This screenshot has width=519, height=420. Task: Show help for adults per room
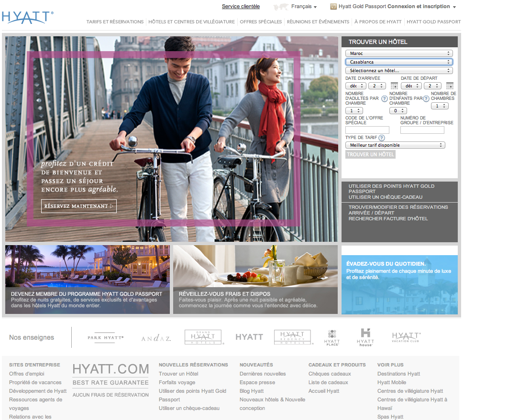click(384, 98)
